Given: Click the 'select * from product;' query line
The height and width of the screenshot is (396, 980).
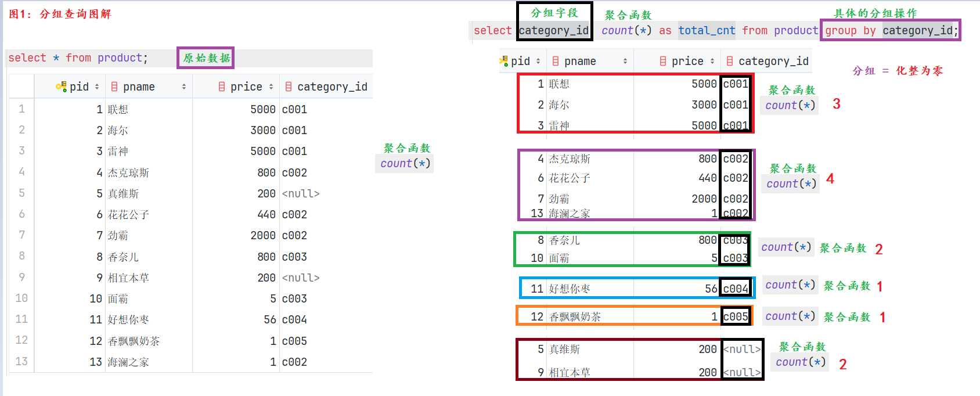Looking at the screenshot, I should [78, 57].
